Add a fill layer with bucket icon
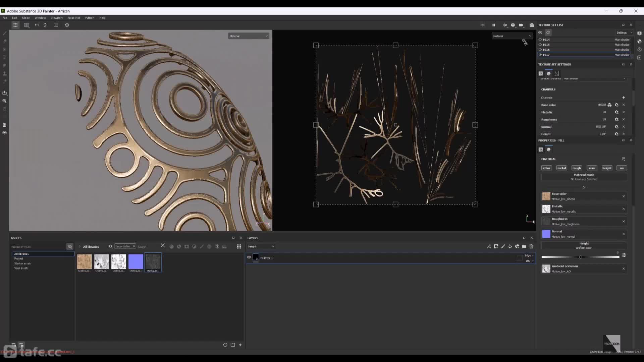The width and height of the screenshot is (644, 362). pos(510,246)
